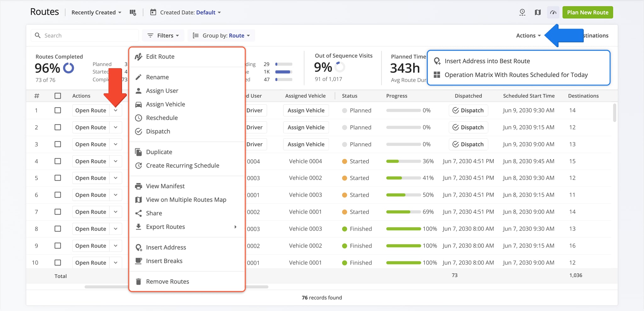This screenshot has height=311, width=644.
Task: Click the Dispatch button in row 1
Action: click(x=468, y=110)
